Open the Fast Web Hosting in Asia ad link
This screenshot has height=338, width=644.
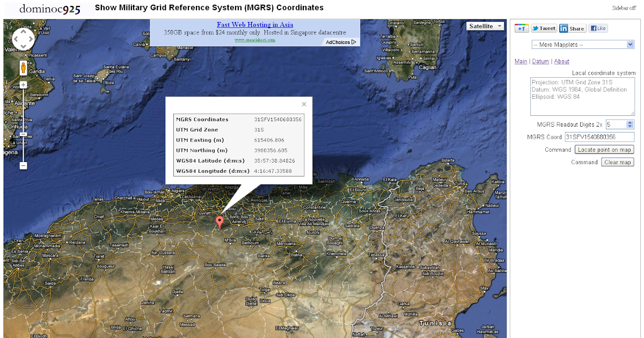coord(255,25)
